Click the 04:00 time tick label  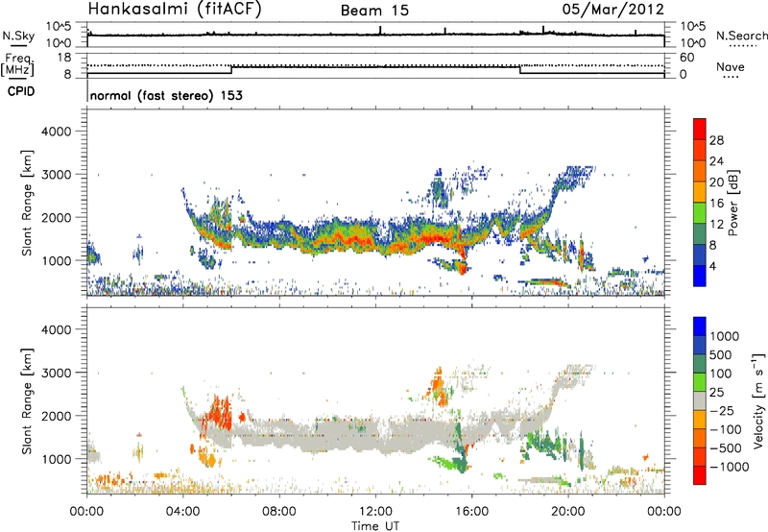pos(183,512)
